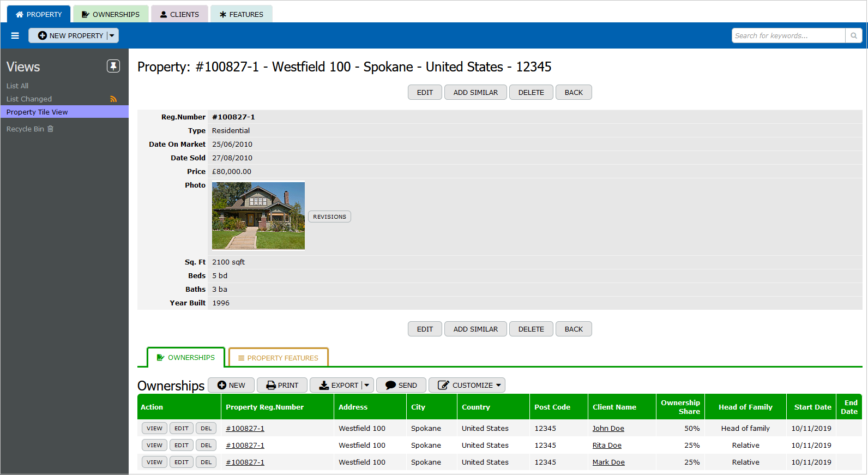Select Property Tile View in sidebar
This screenshot has width=868, height=475.
point(37,112)
